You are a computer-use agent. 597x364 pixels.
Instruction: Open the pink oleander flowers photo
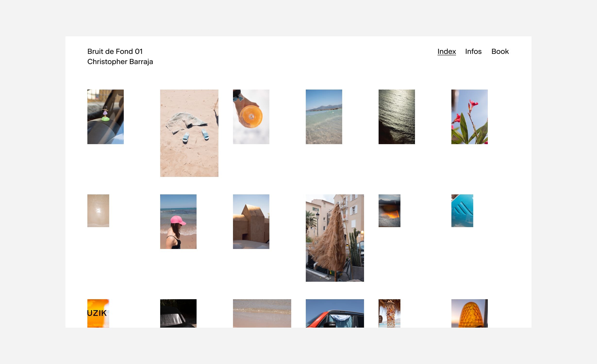pyautogui.click(x=470, y=117)
